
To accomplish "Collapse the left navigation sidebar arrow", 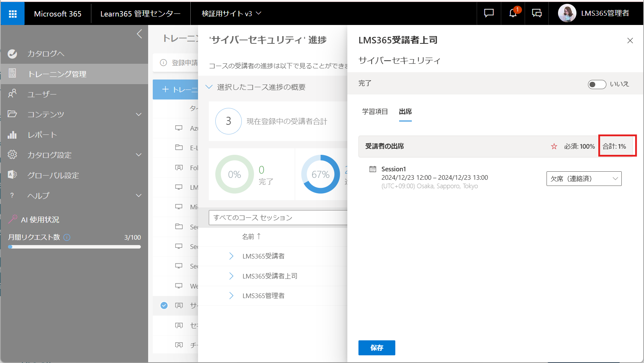I will point(139,34).
